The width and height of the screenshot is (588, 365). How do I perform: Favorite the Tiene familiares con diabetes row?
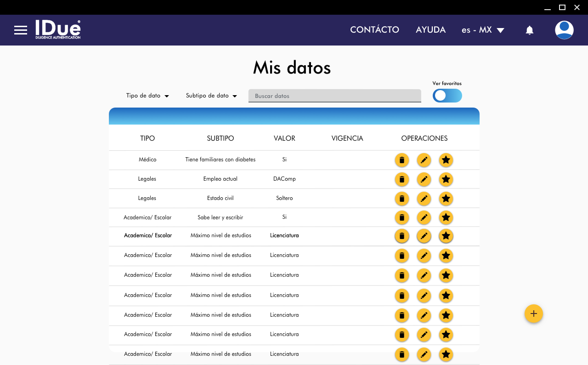point(446,160)
